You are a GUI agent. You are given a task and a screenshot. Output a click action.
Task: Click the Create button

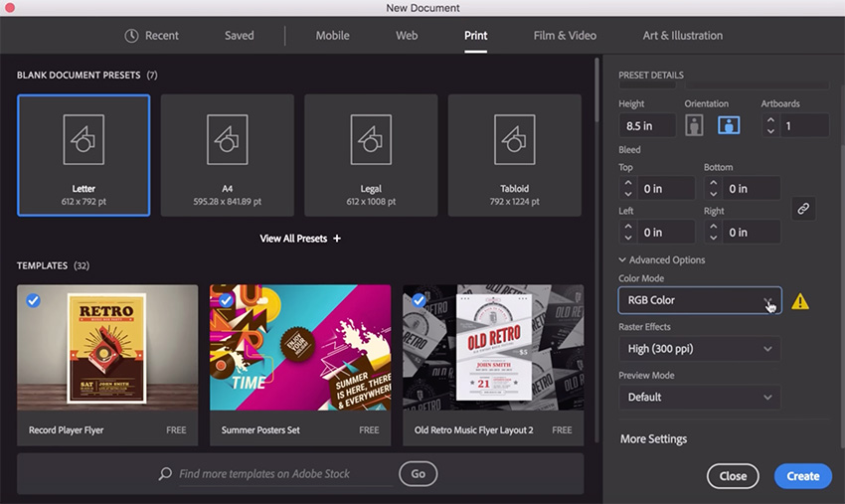click(802, 476)
